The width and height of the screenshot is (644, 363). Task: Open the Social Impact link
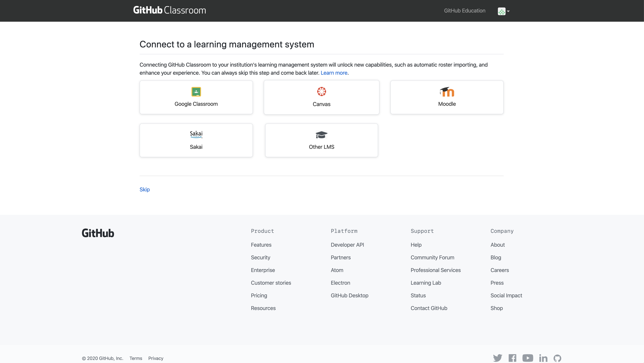click(506, 295)
